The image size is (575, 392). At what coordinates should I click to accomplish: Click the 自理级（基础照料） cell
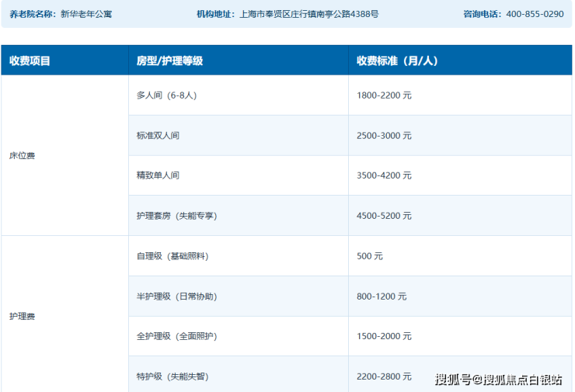239,256
